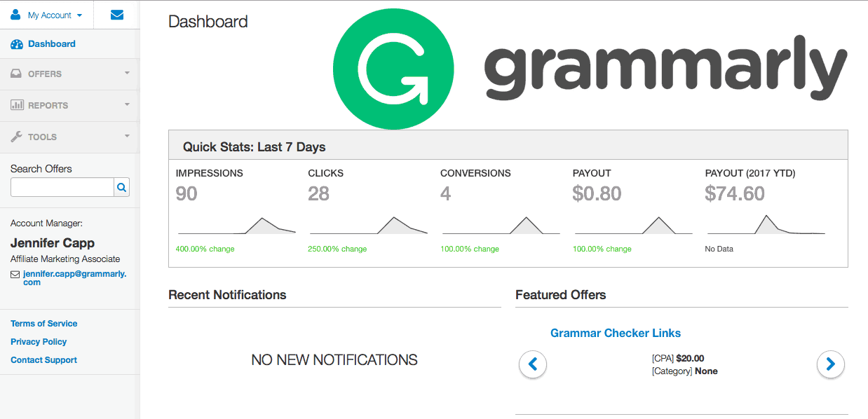Viewport: 868px width, 419px height.
Task: Open the Terms of Service page
Action: (x=43, y=323)
